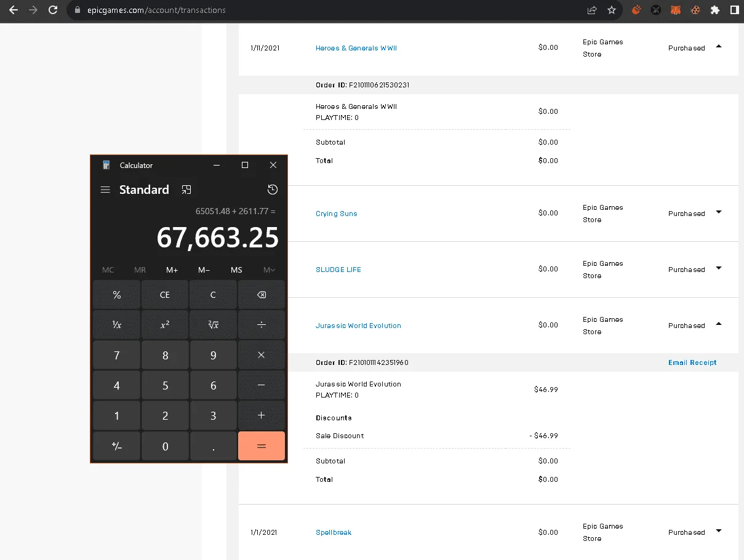Click the orange equals key
Screen dimensions: 744x560
click(x=262, y=446)
